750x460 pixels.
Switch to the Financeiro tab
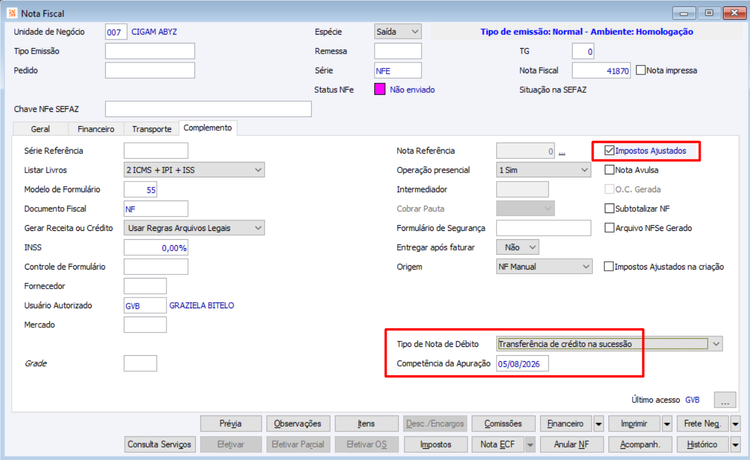96,129
